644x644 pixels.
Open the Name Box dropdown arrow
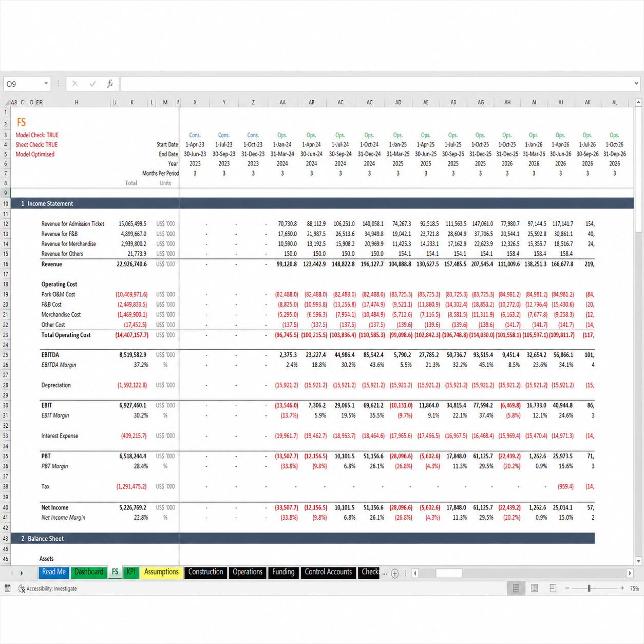click(46, 84)
